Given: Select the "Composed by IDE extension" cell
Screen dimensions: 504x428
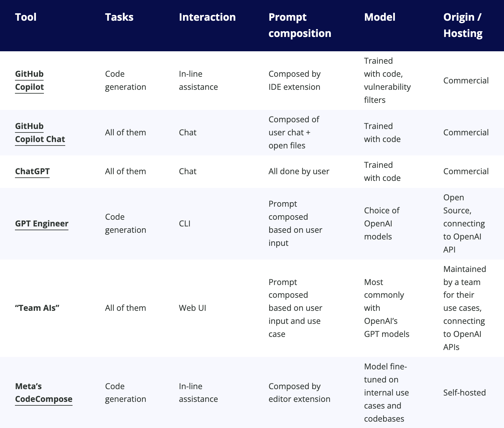Looking at the screenshot, I should [294, 80].
